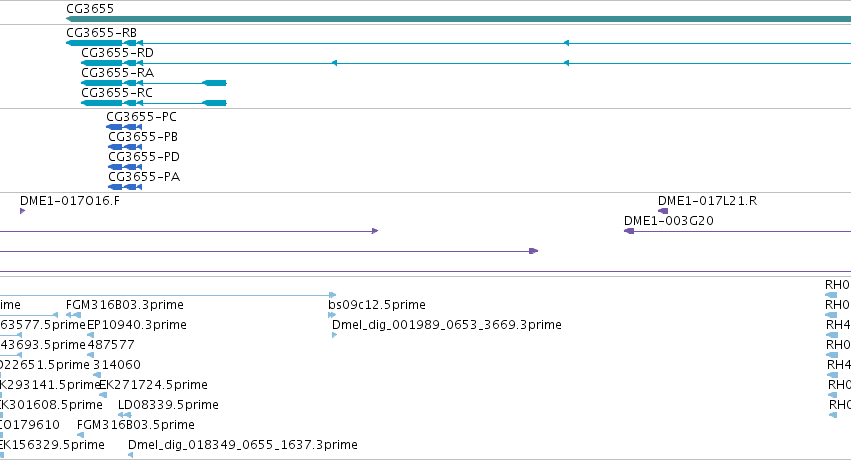The width and height of the screenshot is (851, 460).
Task: Select the CG3655-PC protein label
Action: click(x=141, y=117)
